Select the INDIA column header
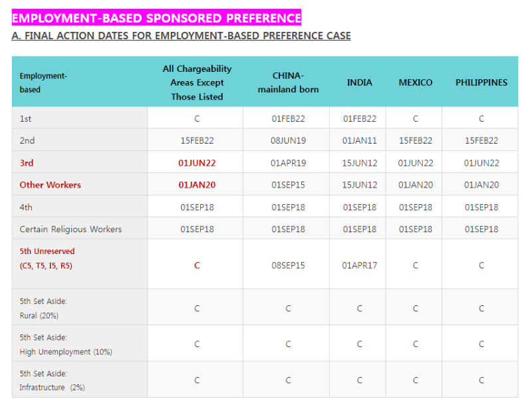 (359, 82)
